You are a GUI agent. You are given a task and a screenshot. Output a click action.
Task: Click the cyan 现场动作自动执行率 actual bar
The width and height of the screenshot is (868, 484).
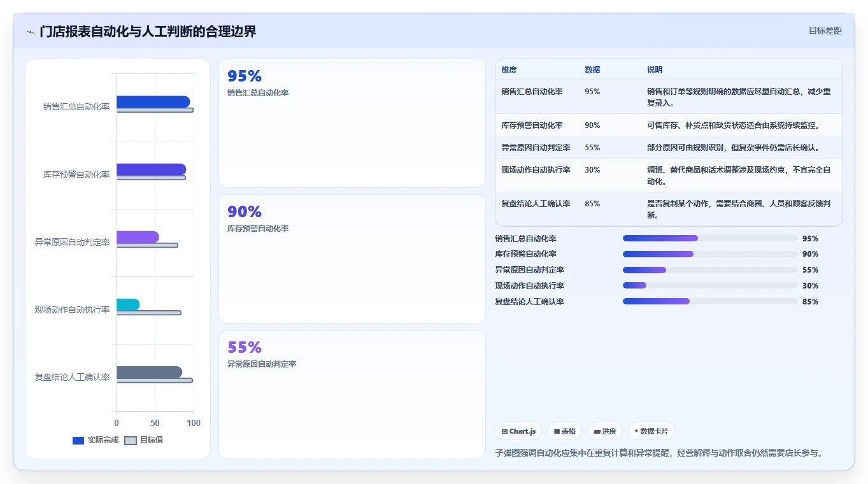[x=128, y=304]
